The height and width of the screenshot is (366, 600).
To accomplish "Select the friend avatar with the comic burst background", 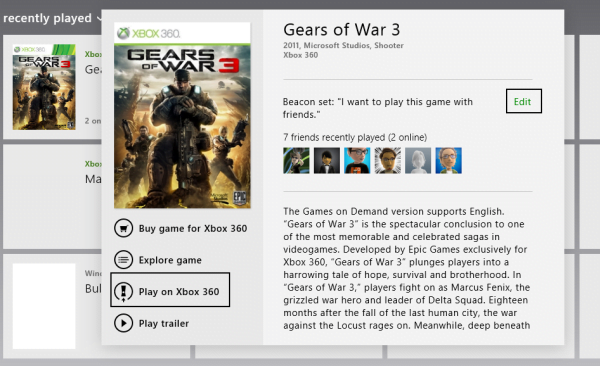I will tap(388, 161).
